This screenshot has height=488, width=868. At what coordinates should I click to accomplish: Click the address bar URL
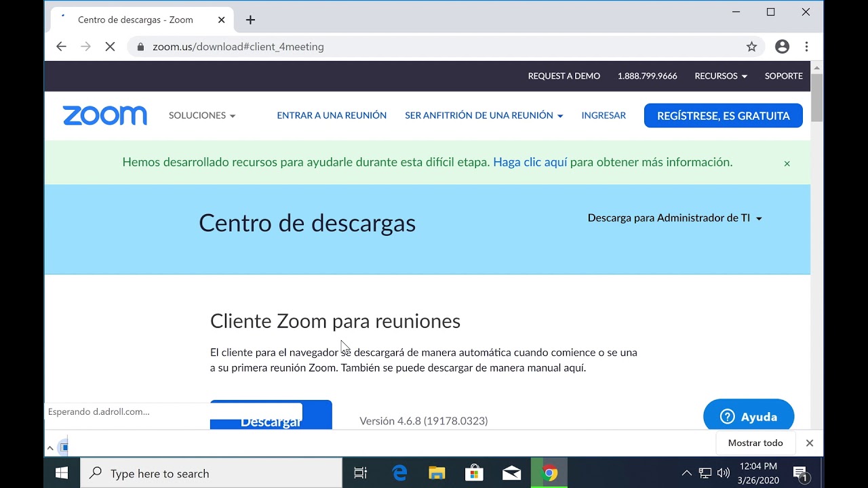[x=238, y=47]
